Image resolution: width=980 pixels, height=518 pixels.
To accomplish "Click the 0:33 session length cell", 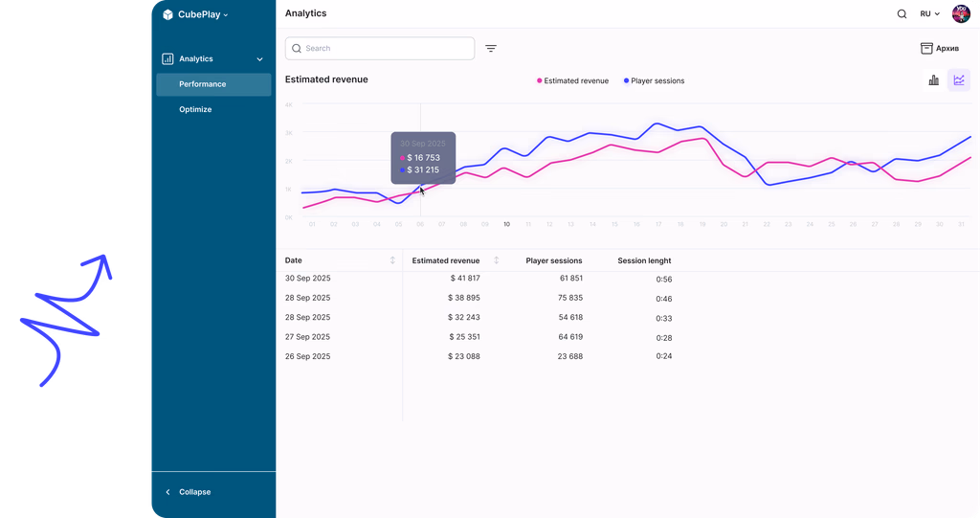I will coord(664,319).
